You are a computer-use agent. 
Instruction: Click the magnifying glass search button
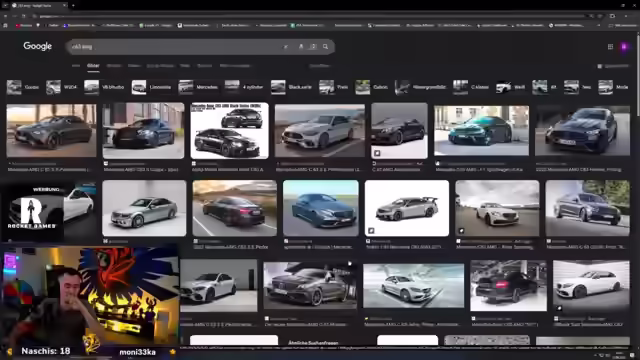(x=325, y=47)
